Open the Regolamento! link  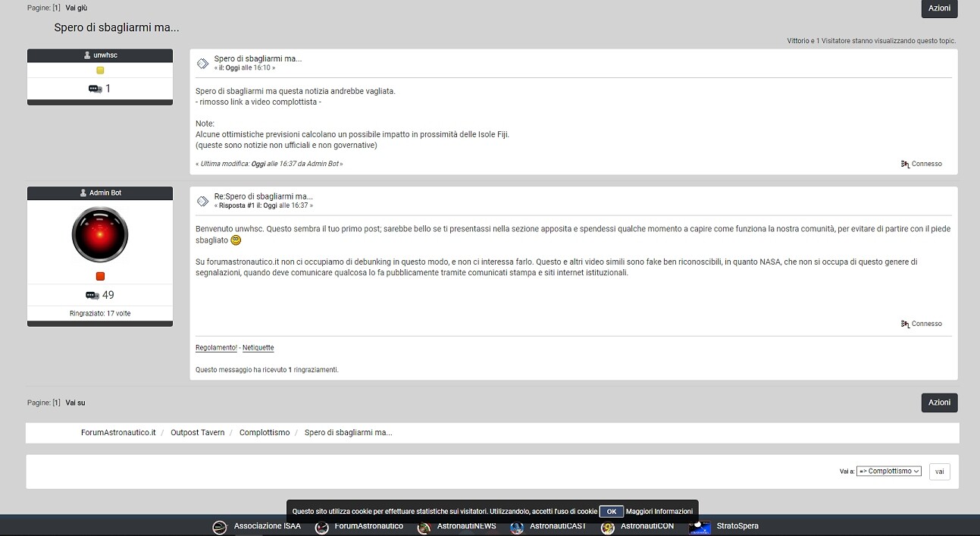coord(216,348)
